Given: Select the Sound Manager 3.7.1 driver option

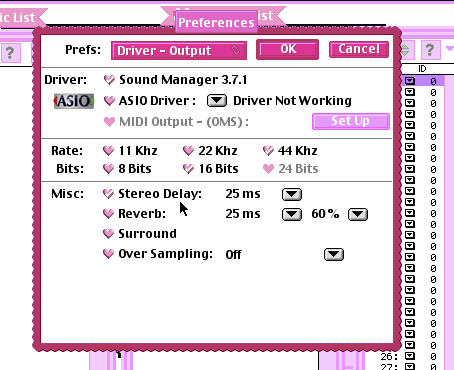Looking at the screenshot, I should coord(109,80).
